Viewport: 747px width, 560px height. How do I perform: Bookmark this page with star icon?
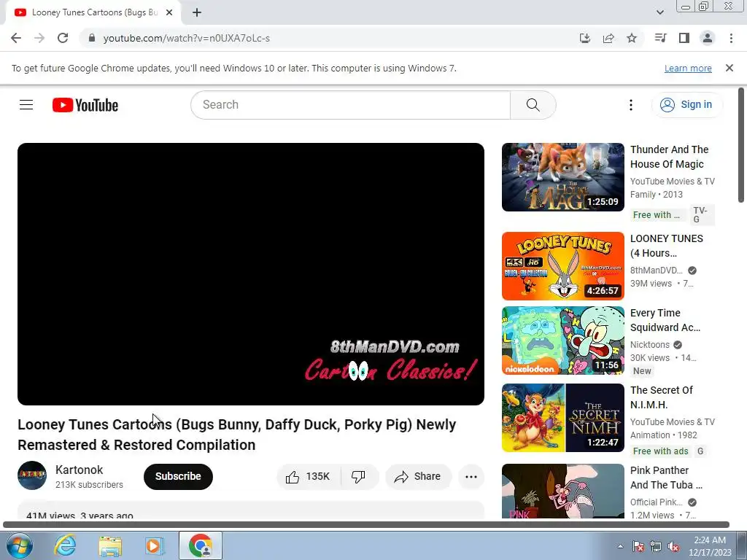click(632, 38)
